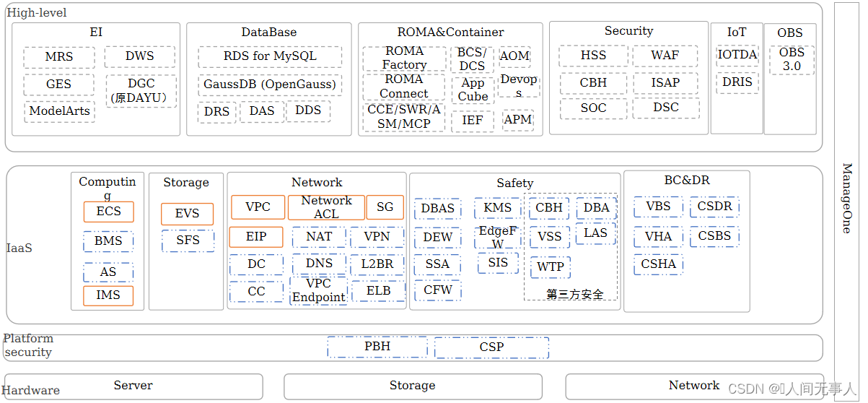
Task: Click the WAF box
Action: [665, 56]
